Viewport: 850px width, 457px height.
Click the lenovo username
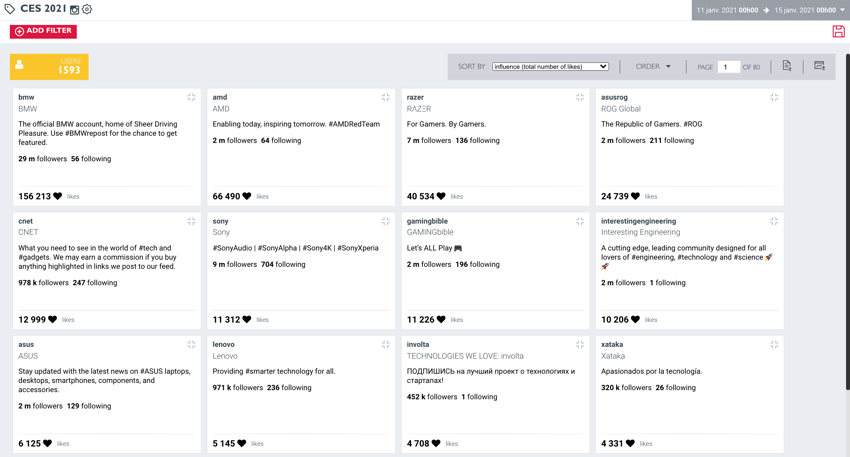tap(223, 345)
